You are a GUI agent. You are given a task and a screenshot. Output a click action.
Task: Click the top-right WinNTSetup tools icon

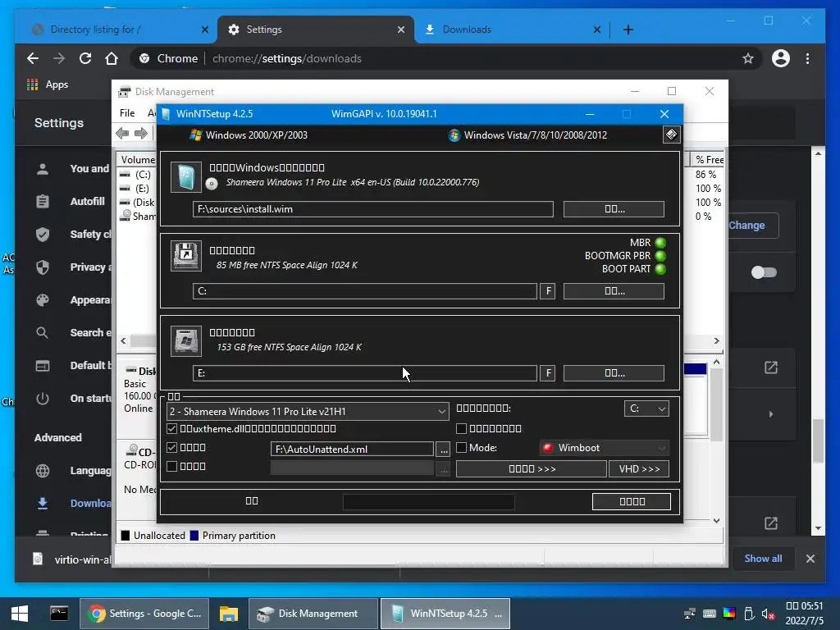tap(671, 135)
